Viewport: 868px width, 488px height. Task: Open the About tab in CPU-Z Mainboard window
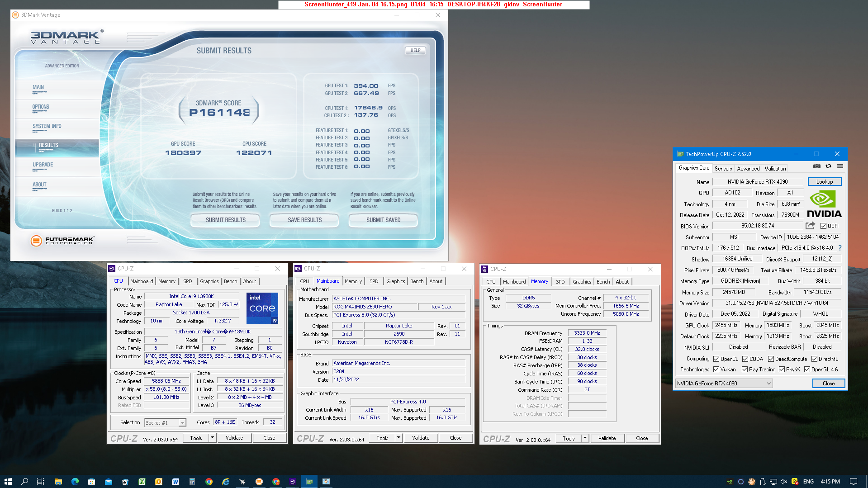(x=436, y=281)
